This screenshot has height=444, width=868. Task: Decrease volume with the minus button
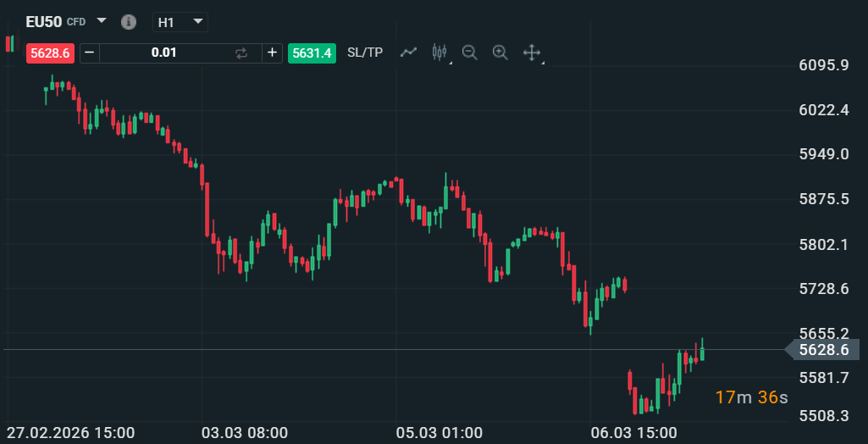(x=90, y=53)
